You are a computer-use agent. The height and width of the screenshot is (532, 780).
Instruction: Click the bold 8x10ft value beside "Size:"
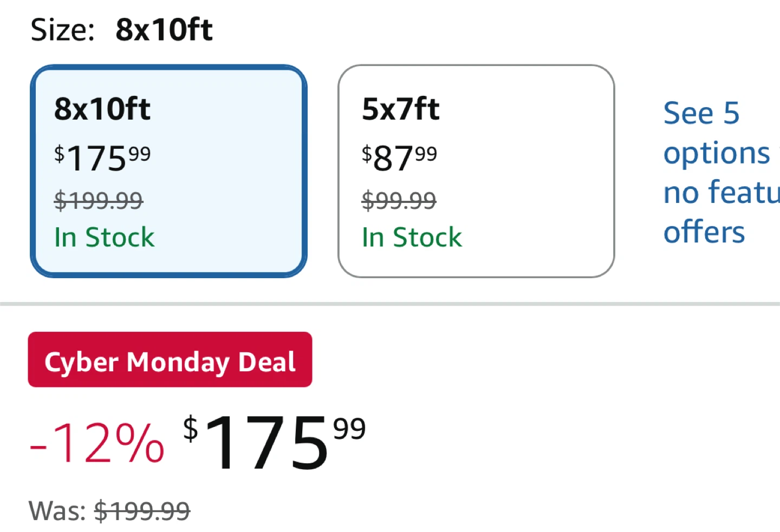[164, 30]
